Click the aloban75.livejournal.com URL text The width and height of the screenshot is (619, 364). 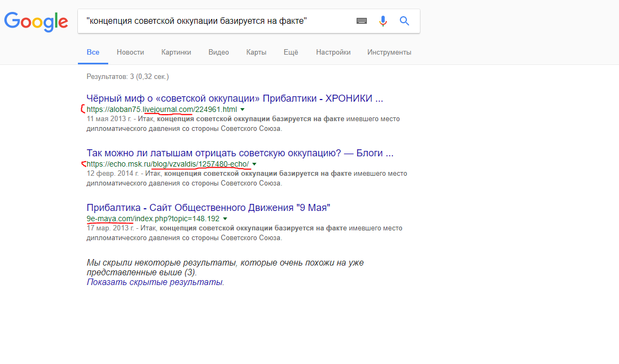pyautogui.click(x=162, y=109)
